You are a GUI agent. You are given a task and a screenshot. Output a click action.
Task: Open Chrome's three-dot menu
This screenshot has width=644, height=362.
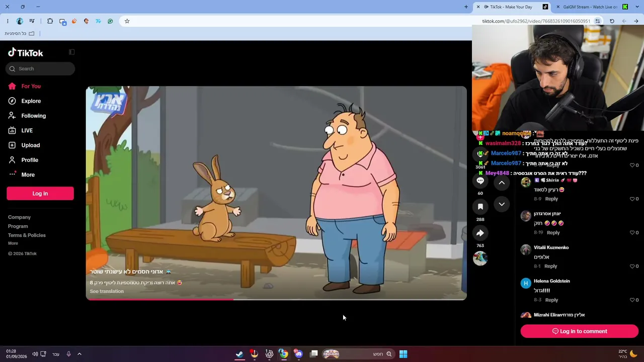pyautogui.click(x=8, y=21)
